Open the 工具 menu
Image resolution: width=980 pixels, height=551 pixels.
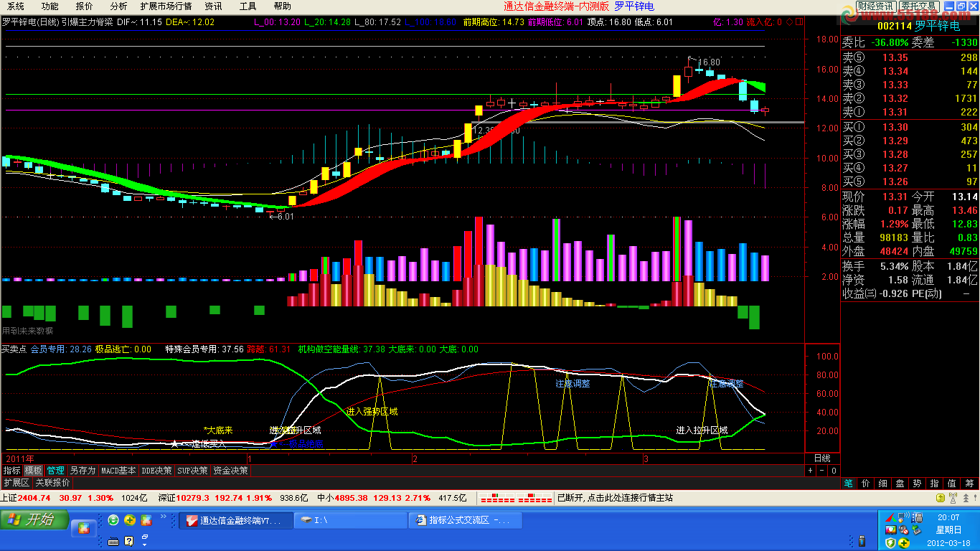tap(248, 6)
